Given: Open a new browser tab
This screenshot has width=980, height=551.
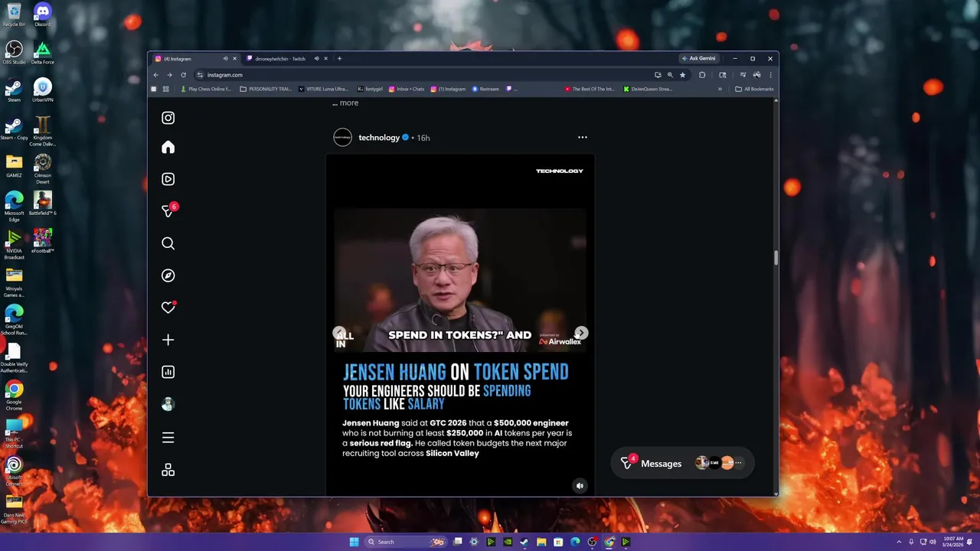Looking at the screenshot, I should 339,58.
